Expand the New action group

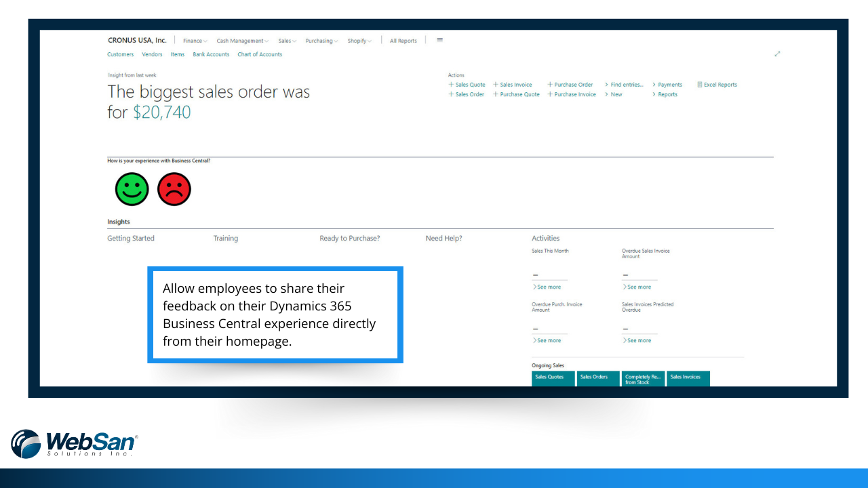[613, 94]
